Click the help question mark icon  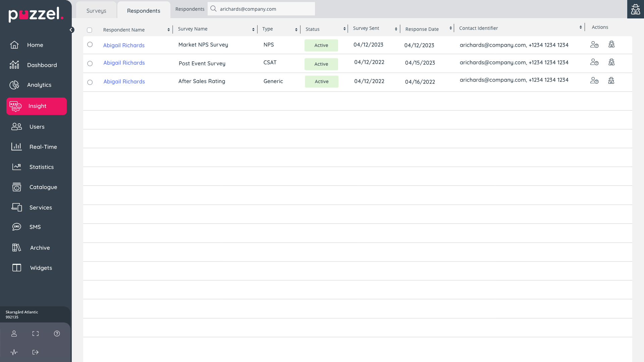coord(57,334)
